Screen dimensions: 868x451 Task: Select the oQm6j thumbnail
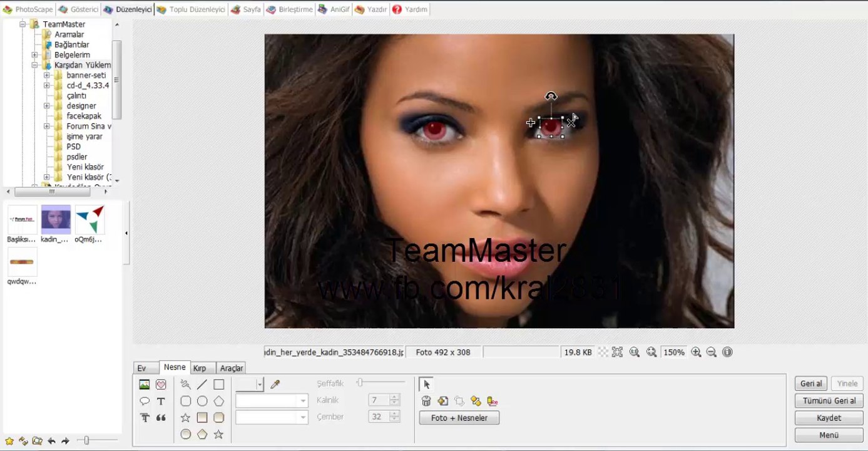coord(89,224)
